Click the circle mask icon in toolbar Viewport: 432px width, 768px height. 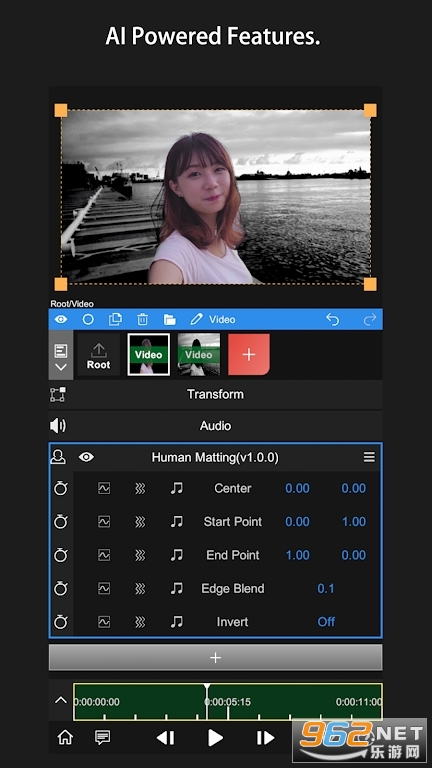coord(88,319)
